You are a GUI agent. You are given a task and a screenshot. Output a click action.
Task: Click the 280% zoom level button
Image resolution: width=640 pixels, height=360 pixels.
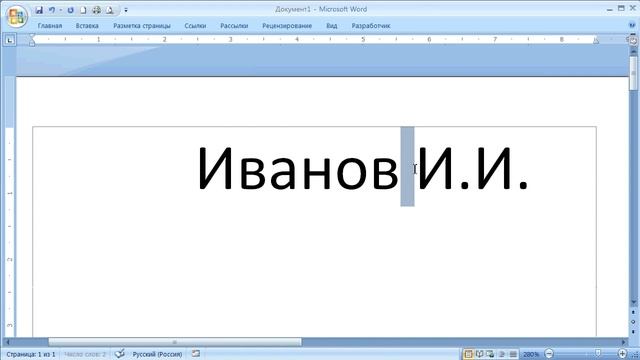point(531,354)
